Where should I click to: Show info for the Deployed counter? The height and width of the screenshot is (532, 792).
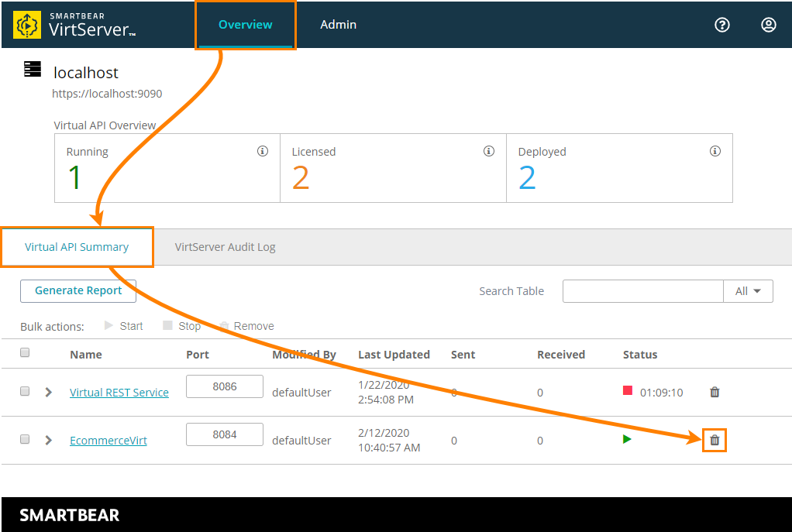pos(715,151)
